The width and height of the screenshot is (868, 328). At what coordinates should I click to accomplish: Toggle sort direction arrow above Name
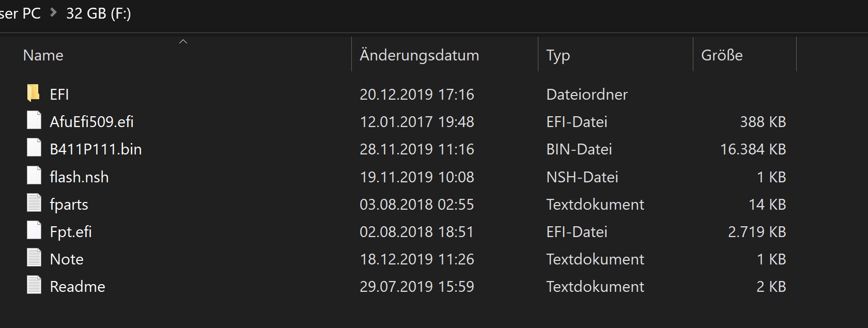pos(183,41)
